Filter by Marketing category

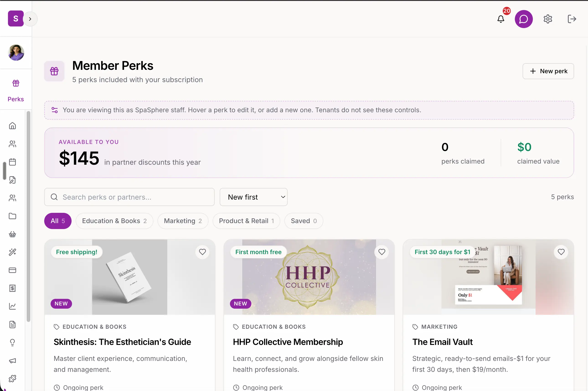(183, 221)
